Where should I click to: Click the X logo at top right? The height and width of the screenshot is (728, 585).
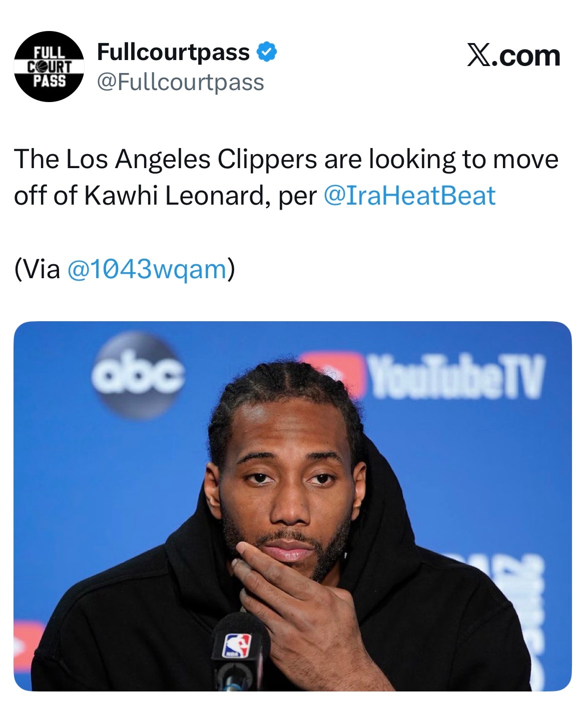pos(479,55)
